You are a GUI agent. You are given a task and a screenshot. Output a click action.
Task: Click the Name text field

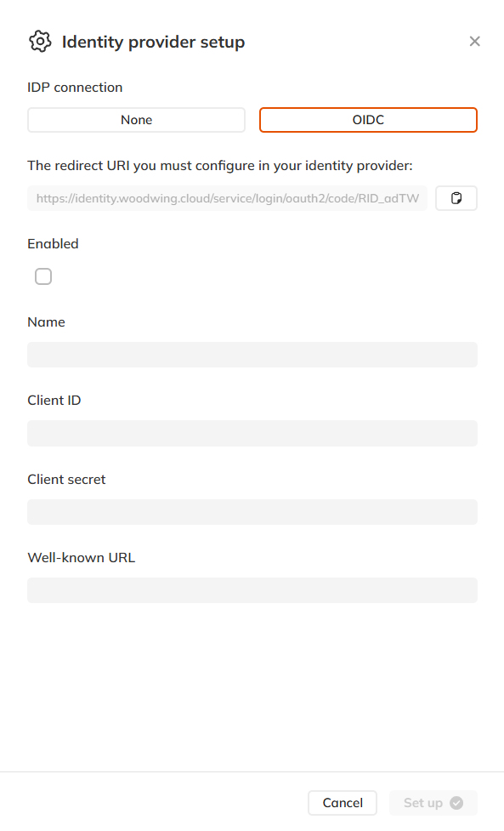(x=252, y=354)
